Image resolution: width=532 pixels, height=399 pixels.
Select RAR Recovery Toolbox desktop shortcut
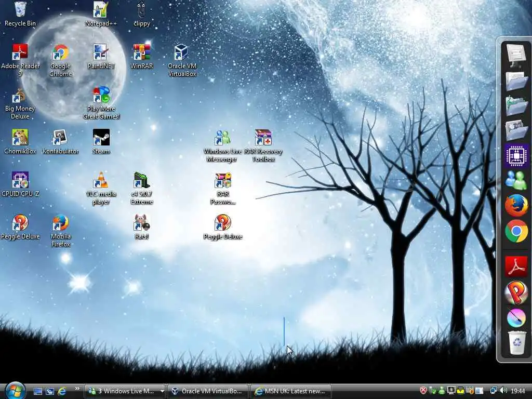[x=263, y=146]
